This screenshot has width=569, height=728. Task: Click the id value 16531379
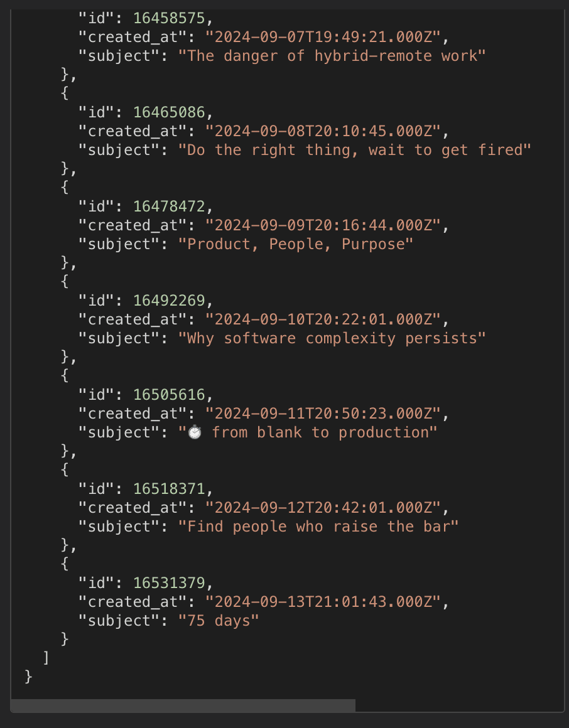tap(169, 582)
